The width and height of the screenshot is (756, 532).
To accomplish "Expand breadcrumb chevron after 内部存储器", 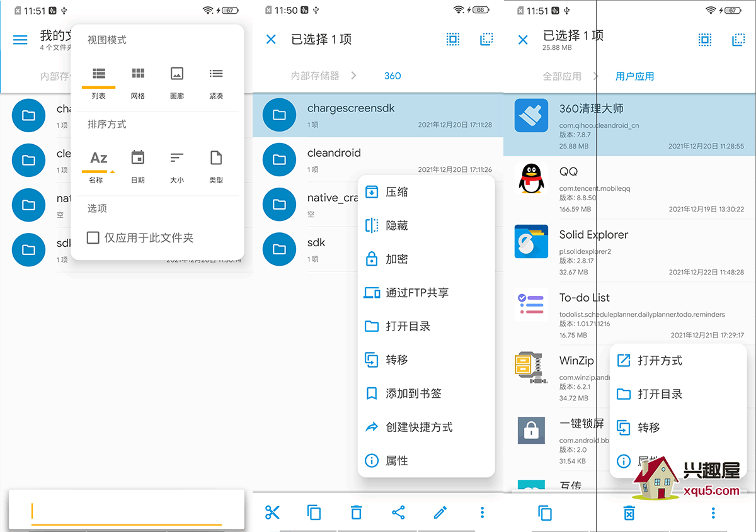I will (353, 76).
